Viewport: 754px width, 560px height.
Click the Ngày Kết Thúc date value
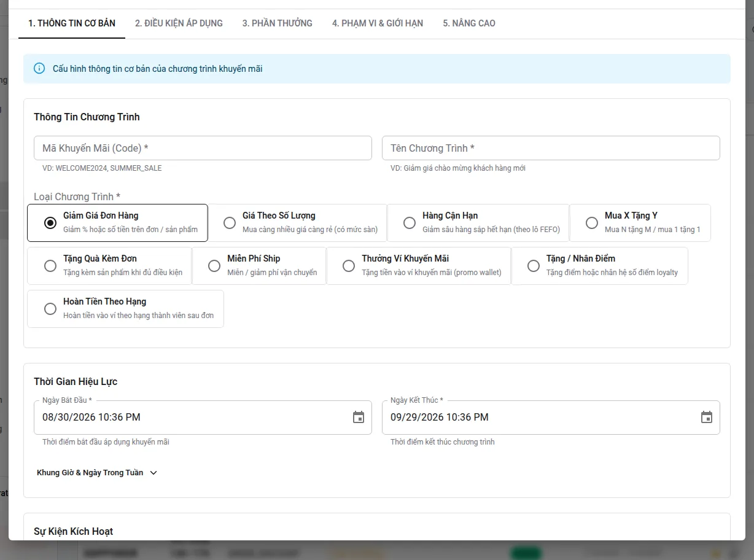pos(440,418)
